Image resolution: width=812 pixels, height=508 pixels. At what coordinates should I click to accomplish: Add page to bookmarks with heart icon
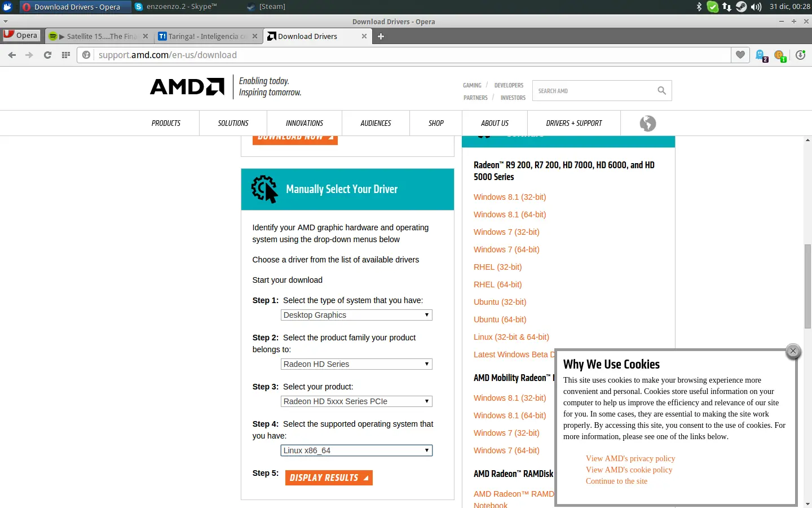[740, 55]
